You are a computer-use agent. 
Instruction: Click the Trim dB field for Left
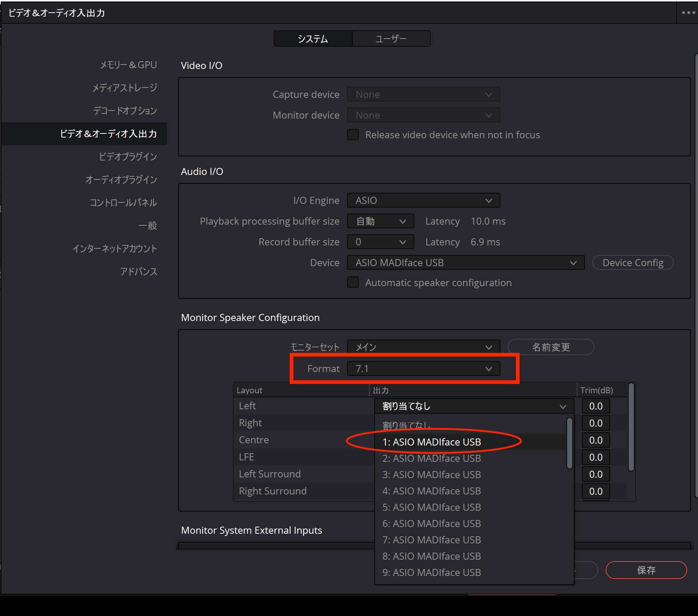pos(596,406)
